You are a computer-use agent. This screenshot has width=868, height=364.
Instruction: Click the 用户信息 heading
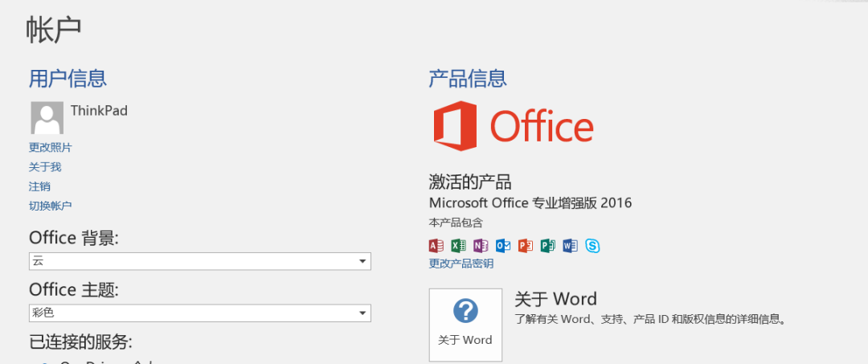point(68,79)
